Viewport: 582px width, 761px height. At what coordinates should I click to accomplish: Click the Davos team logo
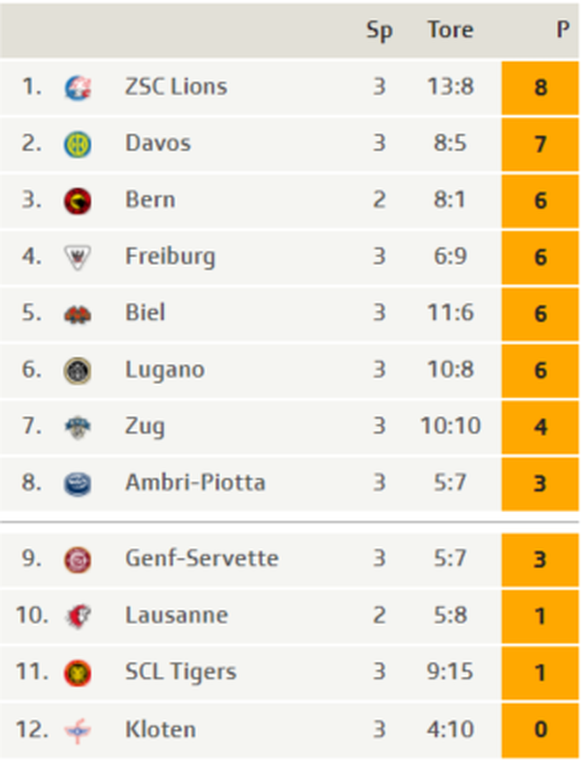coord(78,144)
